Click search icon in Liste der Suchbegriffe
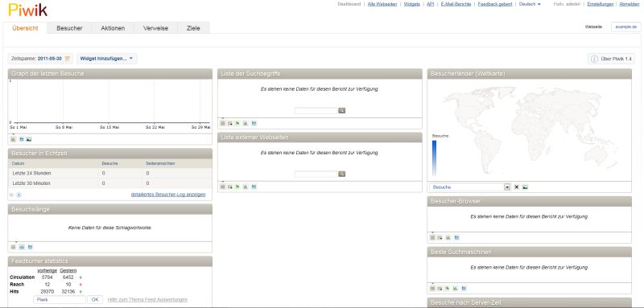 click(341, 111)
